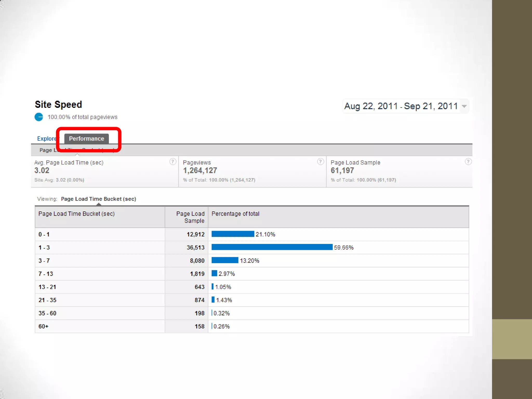Click Page Load Time Bucket column header
Image resolution: width=532 pixels, height=399 pixels.
[x=76, y=214]
